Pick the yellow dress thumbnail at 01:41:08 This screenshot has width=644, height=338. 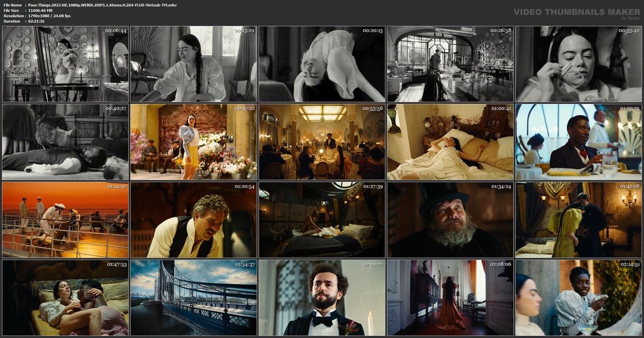click(579, 220)
